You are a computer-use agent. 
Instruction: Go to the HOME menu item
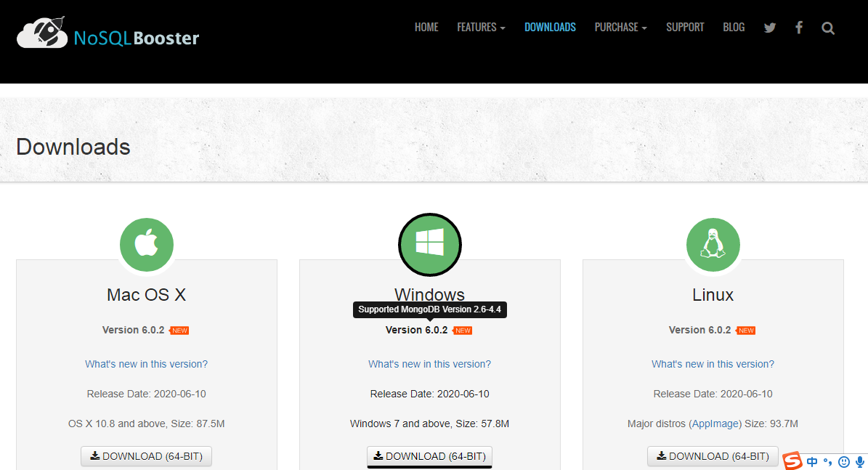[426, 27]
